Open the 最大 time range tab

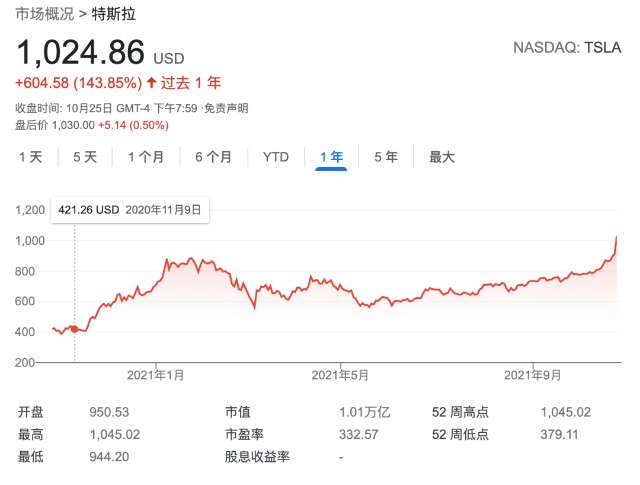[442, 157]
